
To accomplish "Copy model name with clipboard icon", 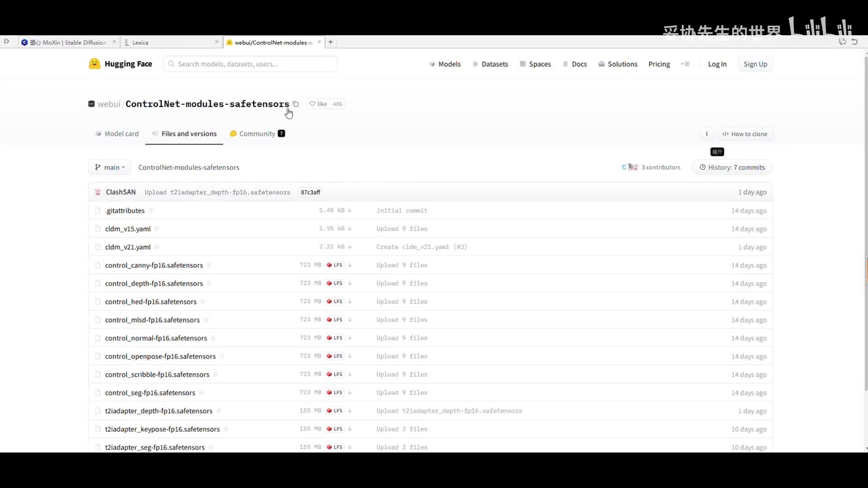I will (296, 104).
